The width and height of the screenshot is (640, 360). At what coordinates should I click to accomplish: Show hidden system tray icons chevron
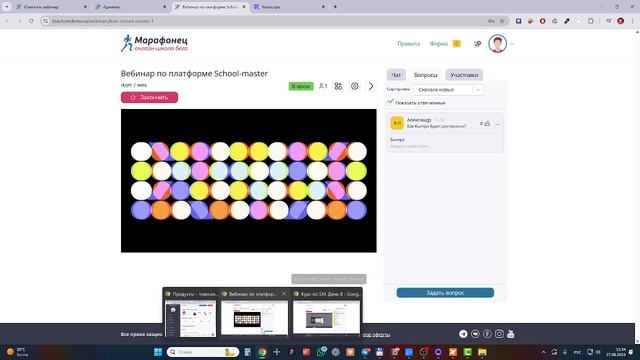pos(543,352)
